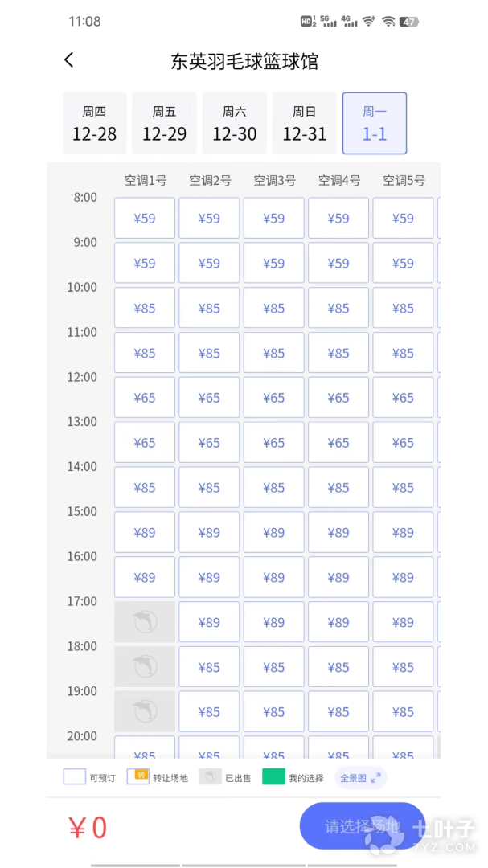Screen dimensions: 488x868
Task: Switch to 周六 12-30 date tab
Action: tap(234, 124)
